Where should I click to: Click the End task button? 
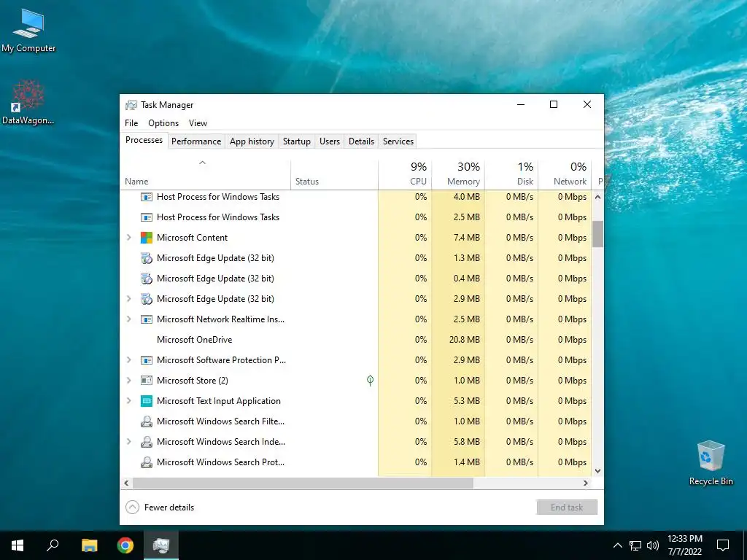tap(566, 507)
